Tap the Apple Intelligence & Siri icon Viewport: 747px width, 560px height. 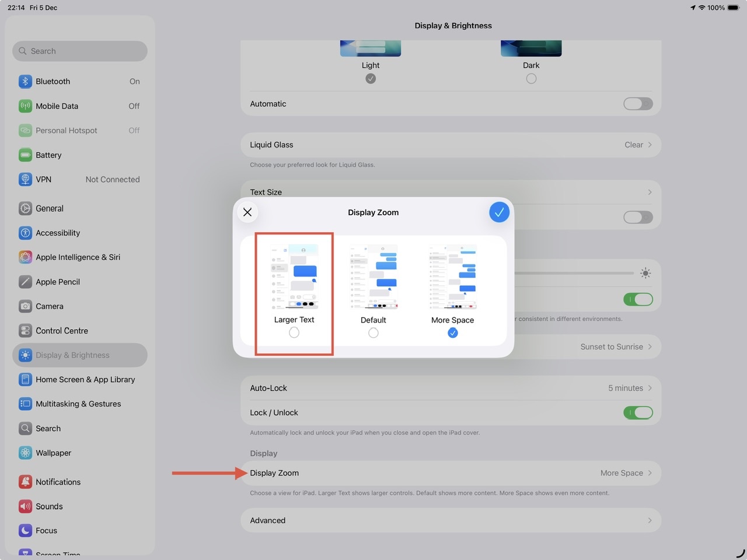pos(25,257)
